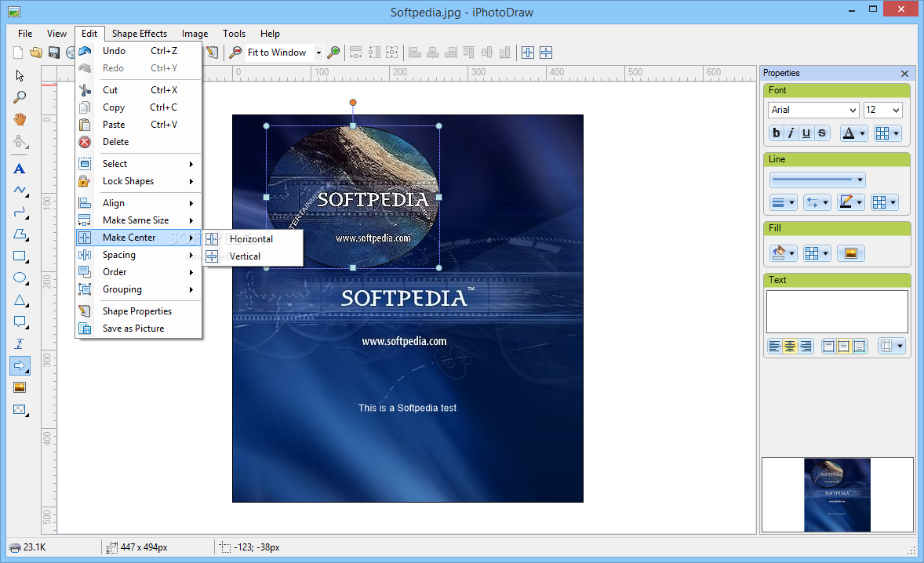Click the make center vertical toolbar icon
This screenshot has height=563, width=924.
[x=546, y=53]
